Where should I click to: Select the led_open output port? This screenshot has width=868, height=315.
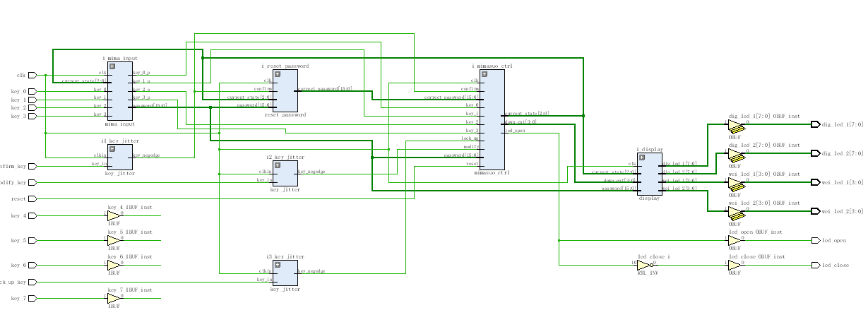(x=816, y=241)
